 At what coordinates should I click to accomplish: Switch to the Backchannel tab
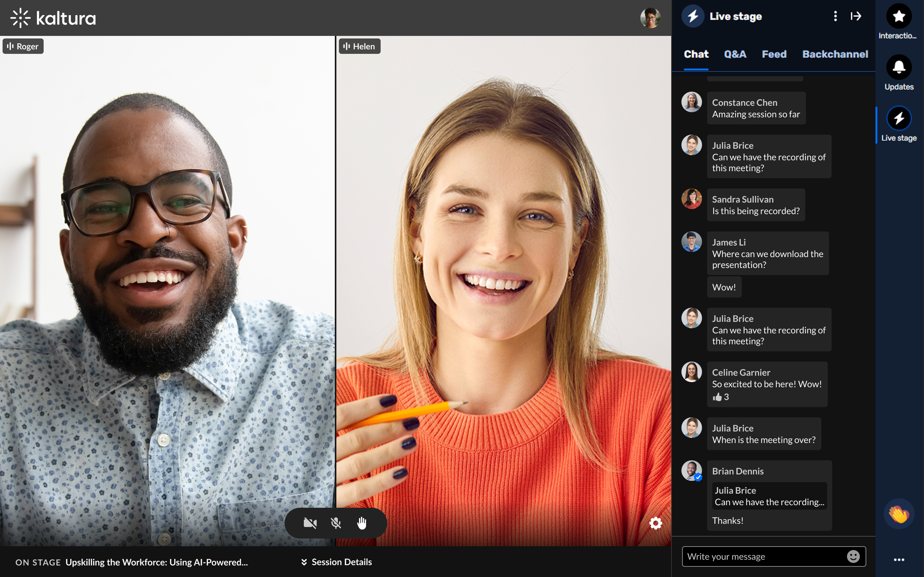point(835,54)
